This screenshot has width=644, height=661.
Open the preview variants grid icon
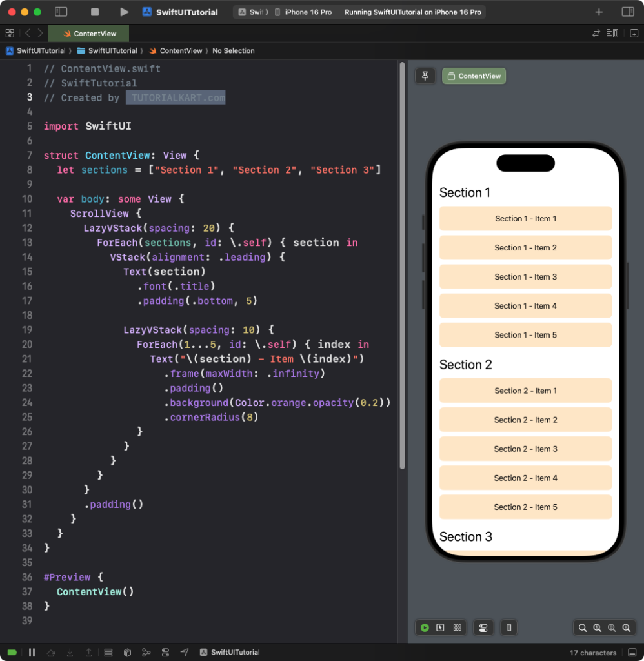(x=456, y=627)
